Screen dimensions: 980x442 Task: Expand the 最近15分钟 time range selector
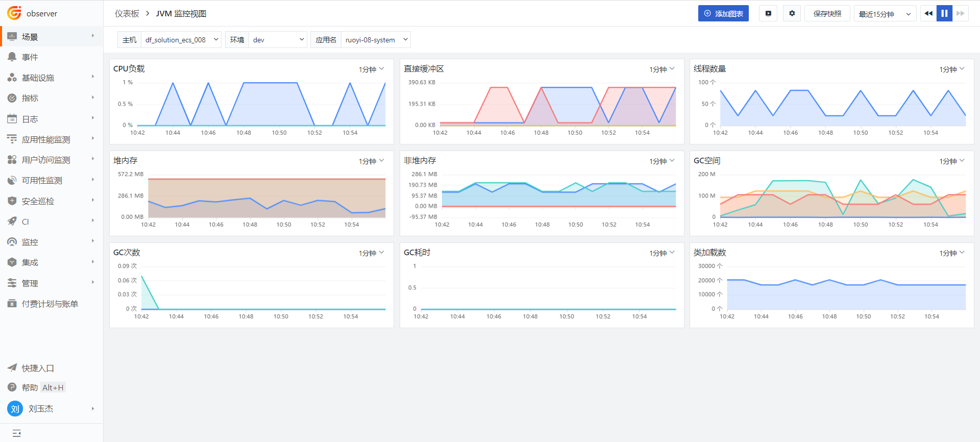[x=885, y=14]
